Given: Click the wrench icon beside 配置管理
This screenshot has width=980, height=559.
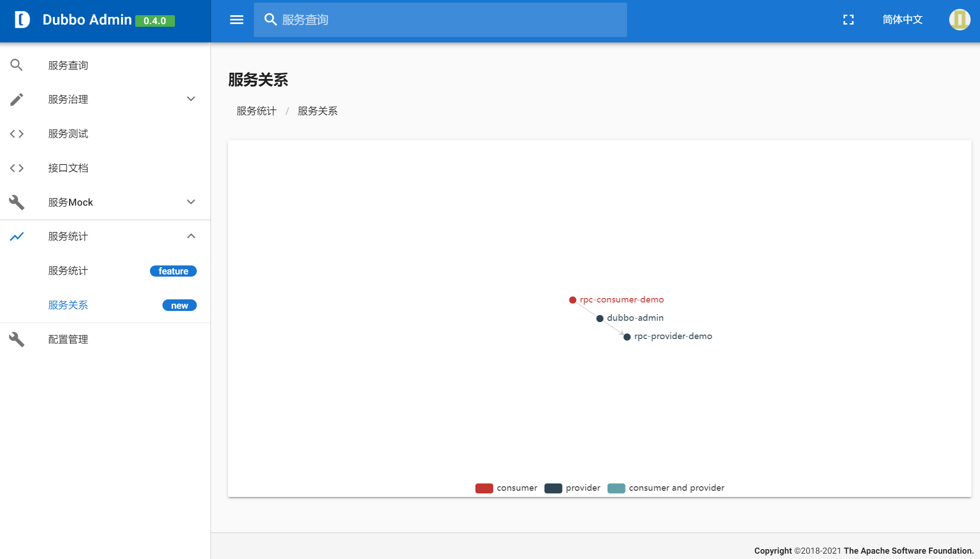Looking at the screenshot, I should pos(17,339).
